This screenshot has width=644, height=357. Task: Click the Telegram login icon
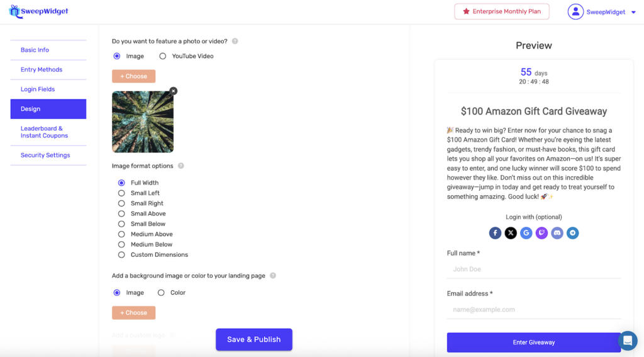(x=572, y=233)
